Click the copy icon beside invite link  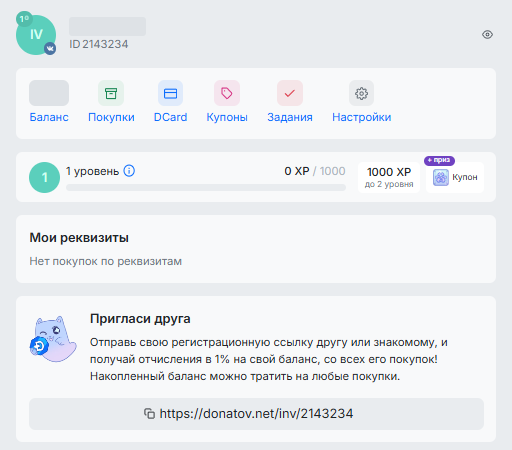click(x=149, y=413)
